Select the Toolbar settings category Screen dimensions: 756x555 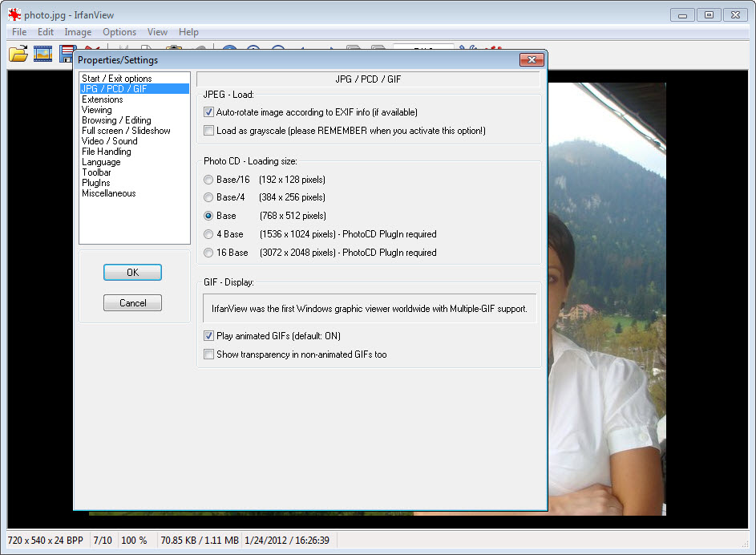point(134,172)
